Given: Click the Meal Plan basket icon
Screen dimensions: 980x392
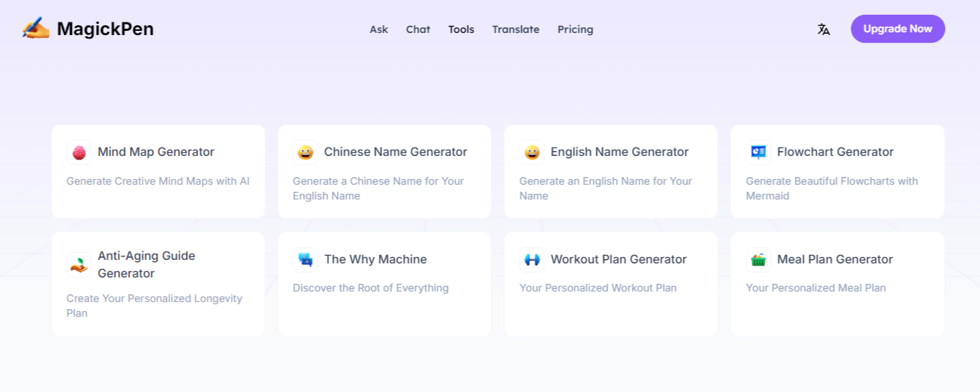Looking at the screenshot, I should (x=758, y=260).
